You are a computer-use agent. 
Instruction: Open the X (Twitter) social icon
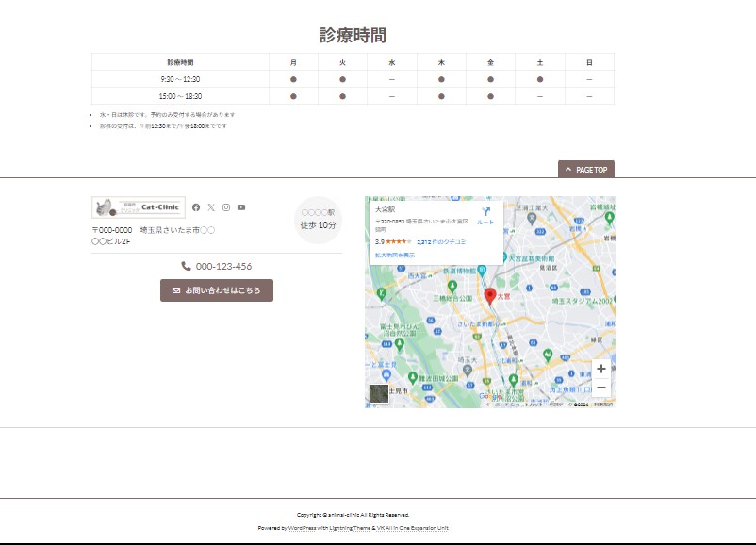(211, 207)
